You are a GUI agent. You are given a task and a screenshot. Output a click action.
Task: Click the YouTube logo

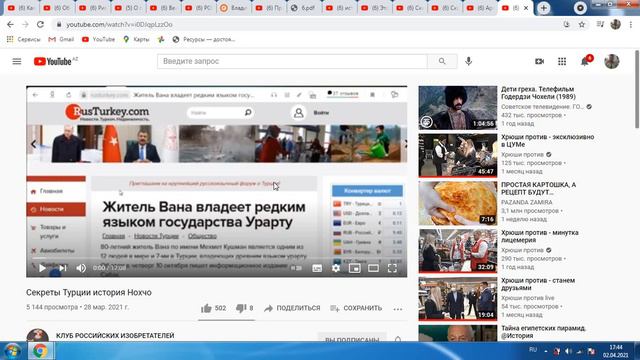(x=53, y=61)
